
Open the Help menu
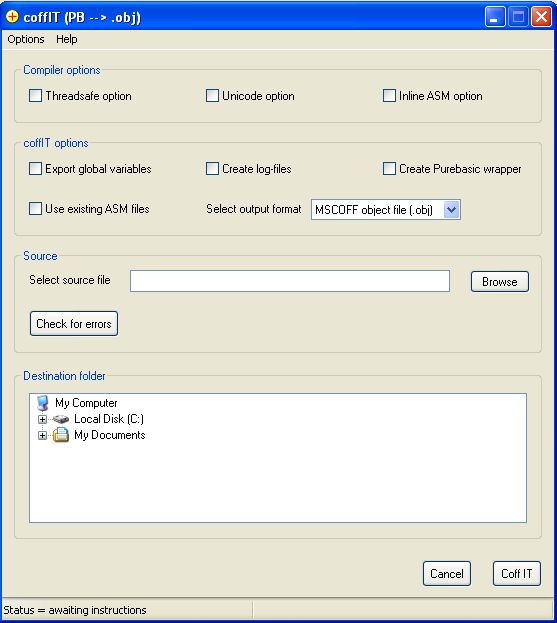pos(67,39)
